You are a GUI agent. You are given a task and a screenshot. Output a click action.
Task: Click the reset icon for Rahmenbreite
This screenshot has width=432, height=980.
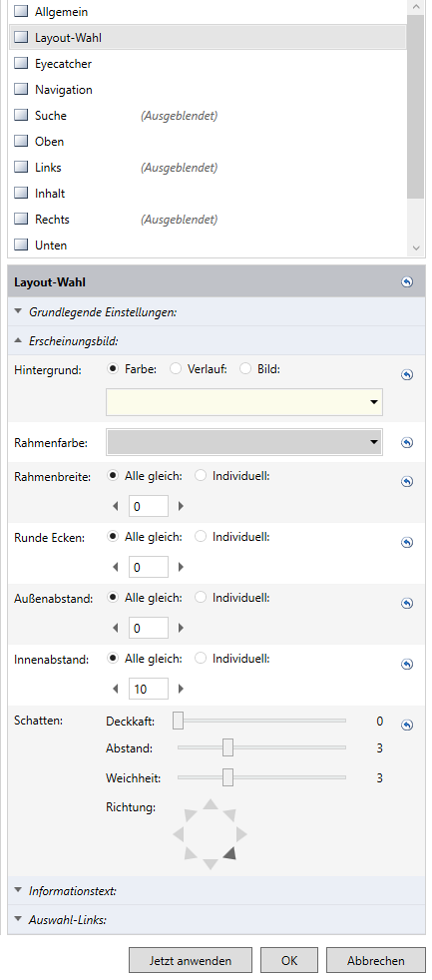click(407, 482)
